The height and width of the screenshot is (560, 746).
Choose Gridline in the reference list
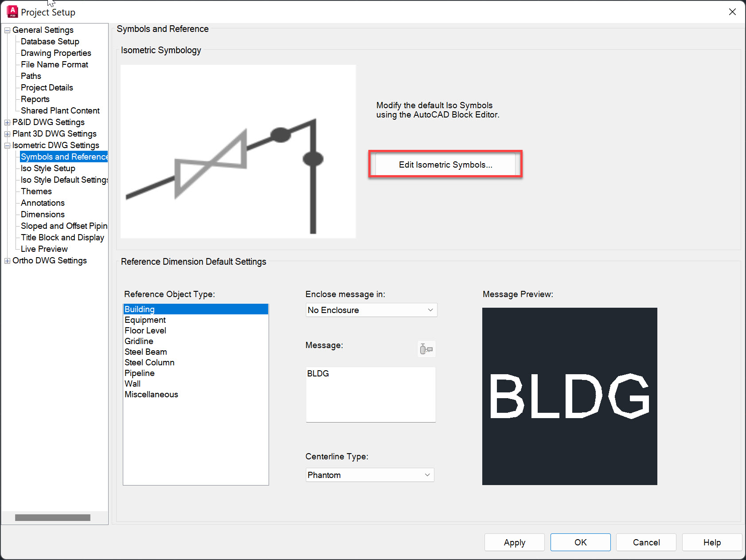(x=195, y=341)
